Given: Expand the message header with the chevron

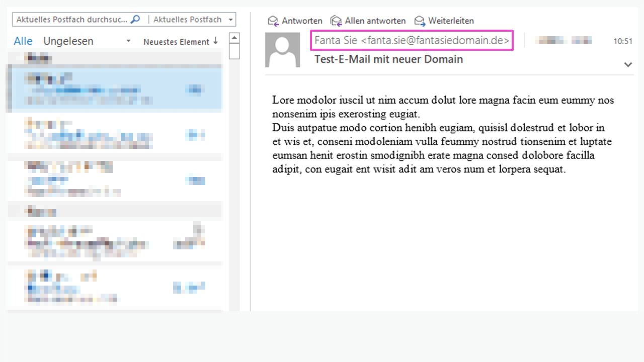Looking at the screenshot, I should pyautogui.click(x=628, y=64).
